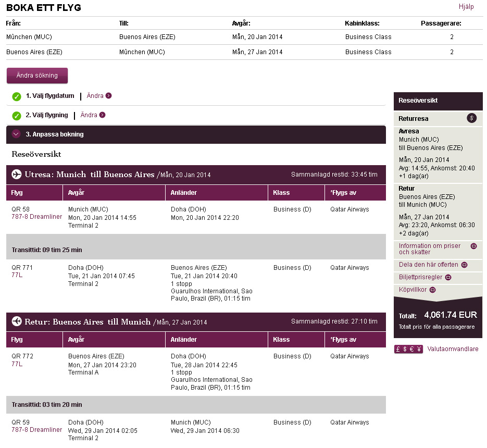
Task: Expand the Köpvillkor section
Action: pos(432,290)
